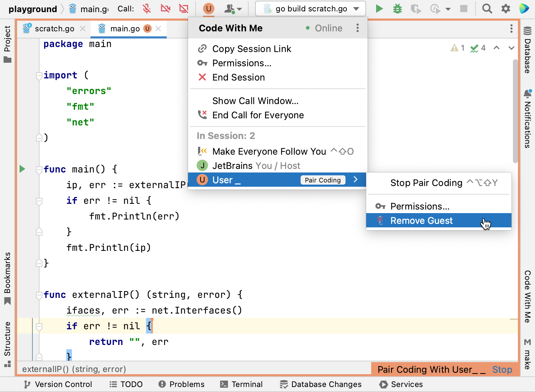Click Stop link in Pair Coding banner
The height and width of the screenshot is (392, 535).
(502, 370)
